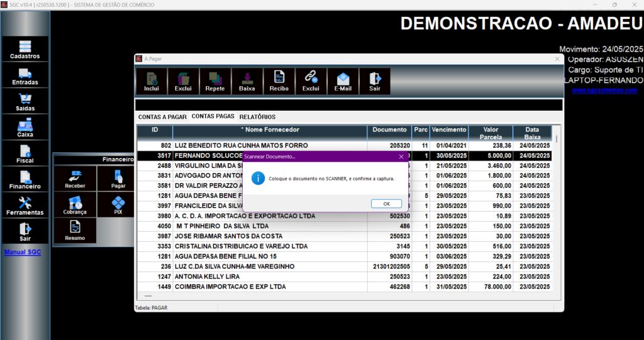644x340 pixels.
Task: Confirm the scanner dialog with OK
Action: coord(386,203)
